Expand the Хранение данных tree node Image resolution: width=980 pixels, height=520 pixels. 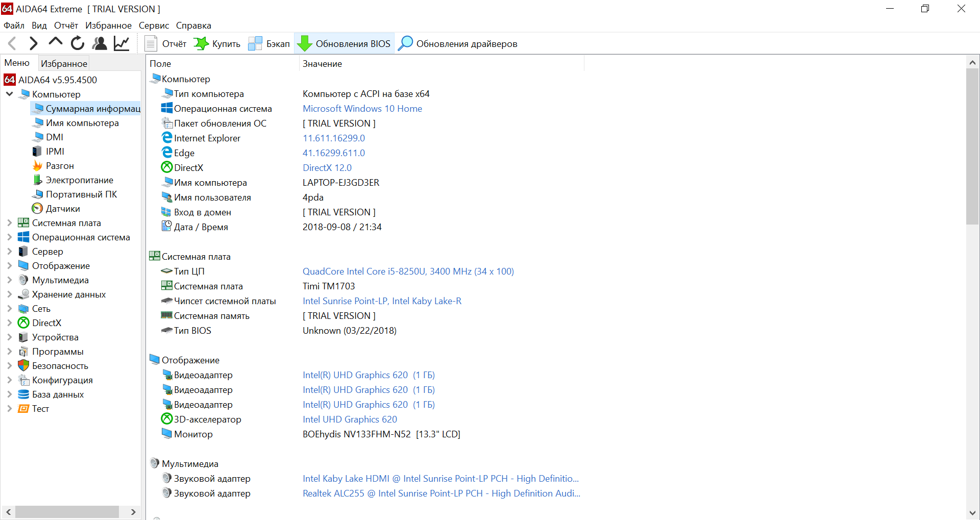(10, 294)
